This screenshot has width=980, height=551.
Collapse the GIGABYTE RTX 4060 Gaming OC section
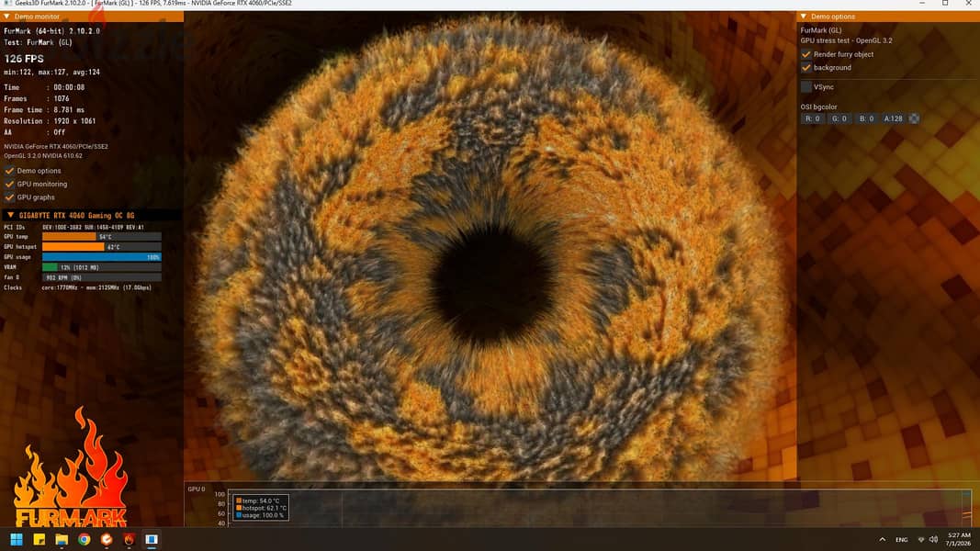pyautogui.click(x=10, y=215)
